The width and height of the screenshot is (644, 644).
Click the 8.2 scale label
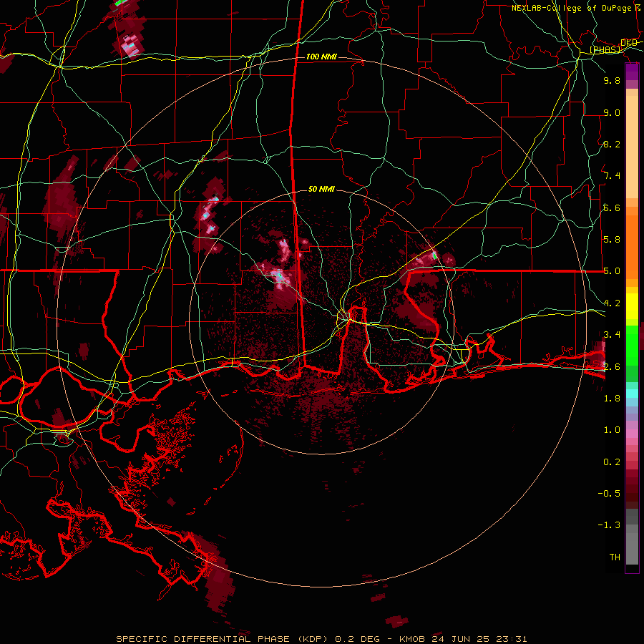point(612,145)
